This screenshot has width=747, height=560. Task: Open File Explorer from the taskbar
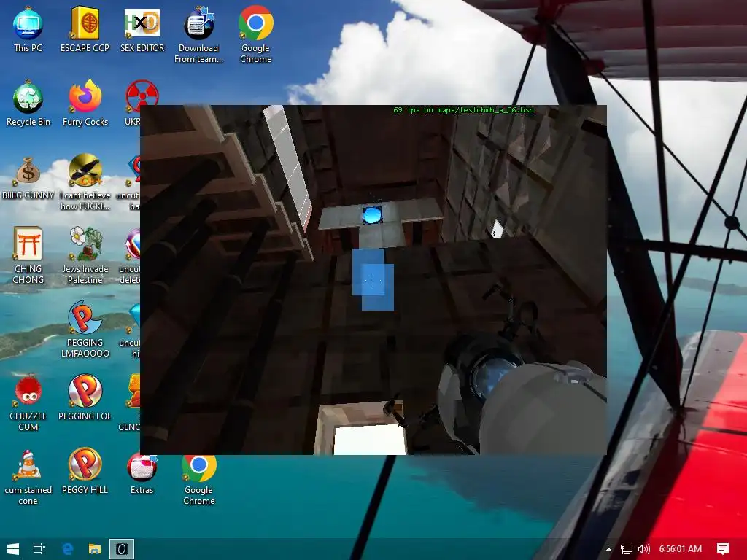[95, 549]
